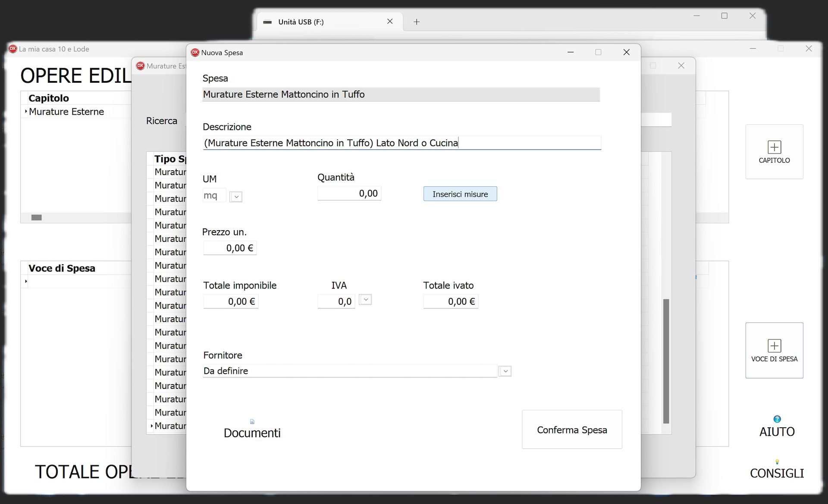Click the IVA value field

[336, 301]
